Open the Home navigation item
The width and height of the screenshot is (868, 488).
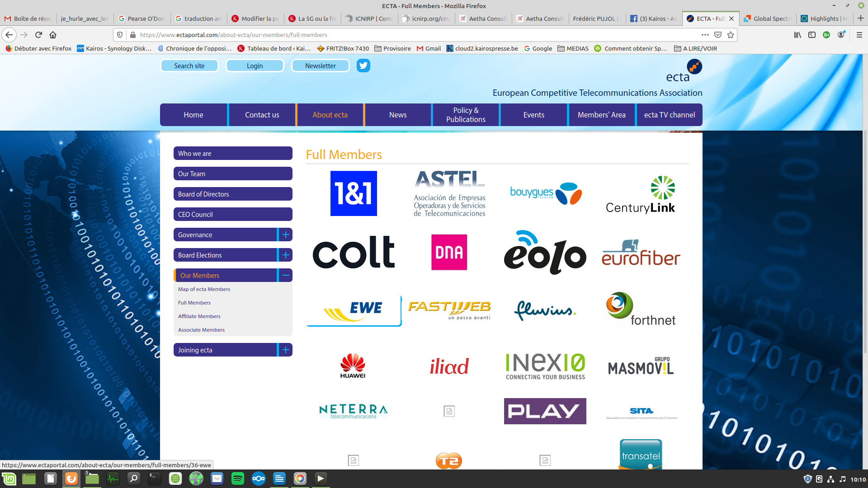point(193,115)
